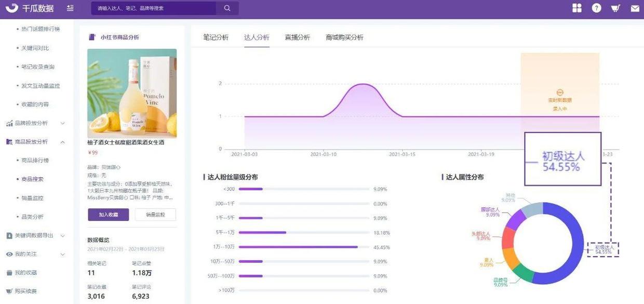The height and width of the screenshot is (304, 644).
Task: Open the mail messages icon
Action: (x=635, y=8)
